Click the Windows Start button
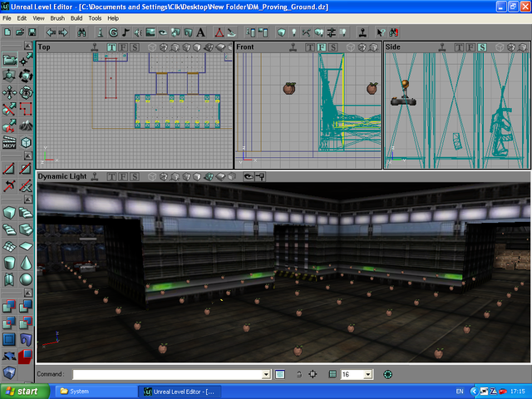 22,391
